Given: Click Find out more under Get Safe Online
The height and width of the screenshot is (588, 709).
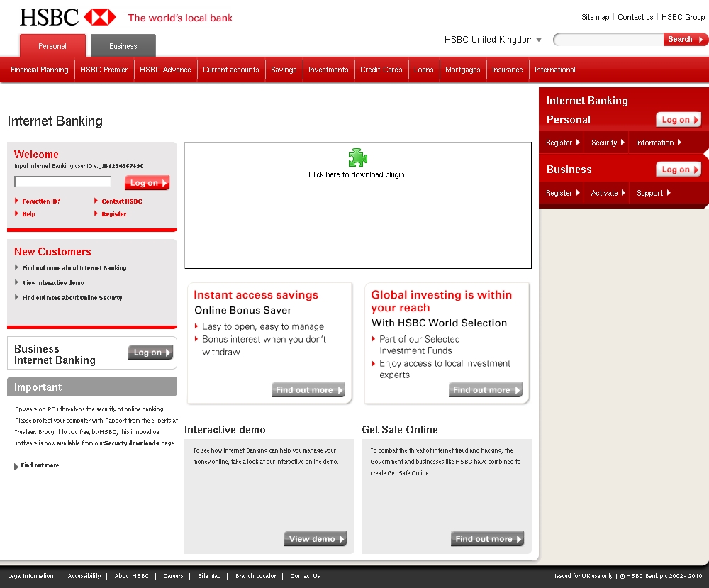Looking at the screenshot, I should click(488, 538).
